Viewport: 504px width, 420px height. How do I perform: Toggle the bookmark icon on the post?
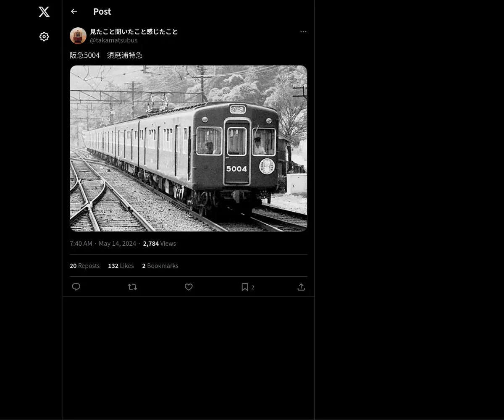tap(245, 287)
